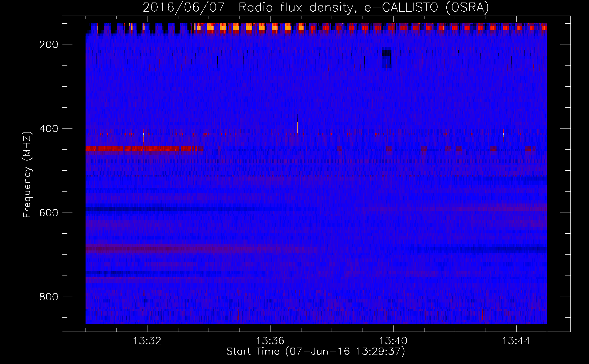Click the "Frequency (MHZ)" axis label
The height and width of the screenshot is (364, 589).
(x=27, y=174)
